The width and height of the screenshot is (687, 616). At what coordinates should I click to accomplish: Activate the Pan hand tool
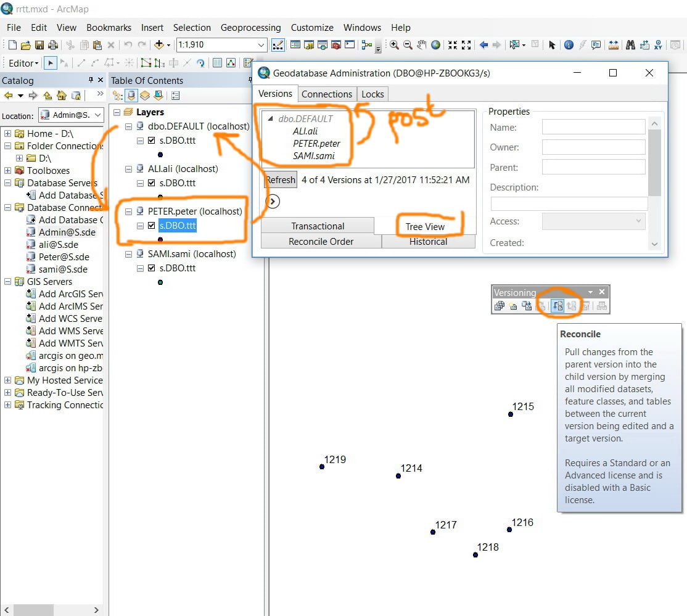pyautogui.click(x=421, y=44)
